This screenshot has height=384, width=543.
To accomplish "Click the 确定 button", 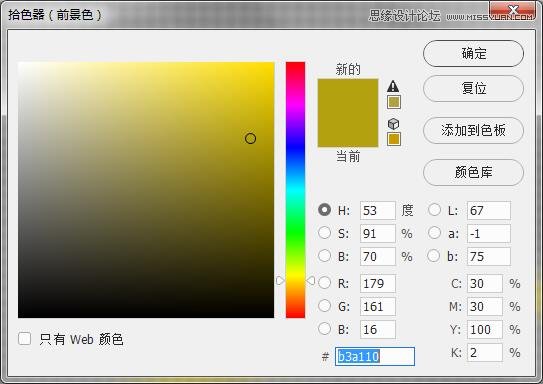I will pyautogui.click(x=473, y=54).
